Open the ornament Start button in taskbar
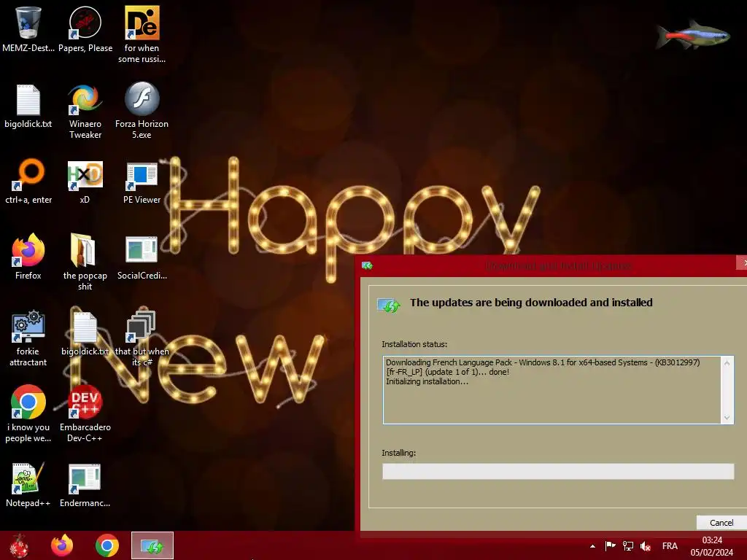747x560 pixels. 19,545
